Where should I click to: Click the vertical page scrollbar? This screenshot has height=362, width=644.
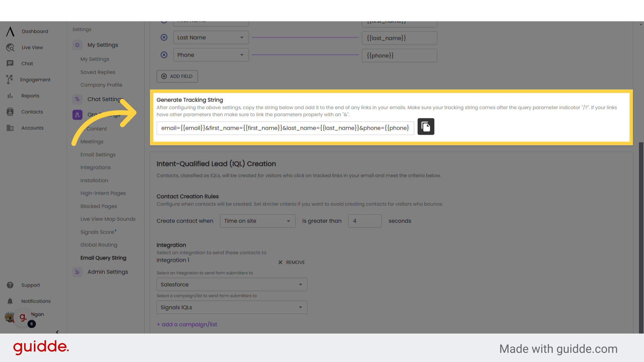[641, 238]
